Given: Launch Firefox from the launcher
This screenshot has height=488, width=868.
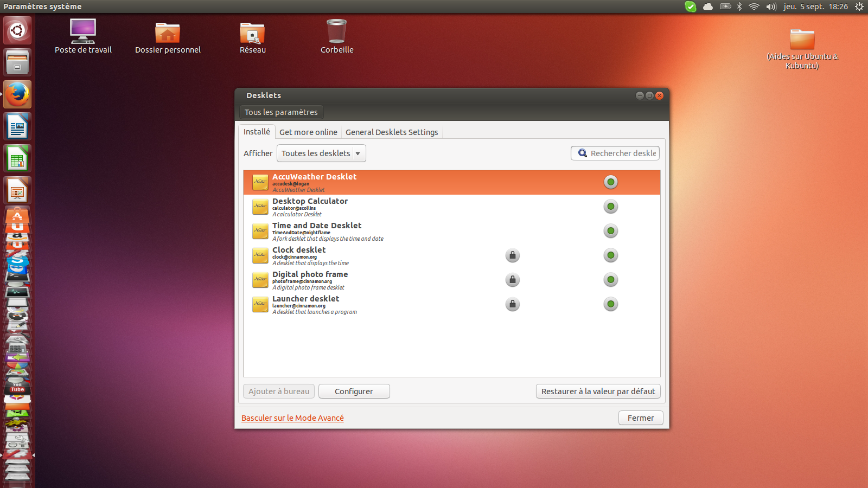Looking at the screenshot, I should point(17,94).
